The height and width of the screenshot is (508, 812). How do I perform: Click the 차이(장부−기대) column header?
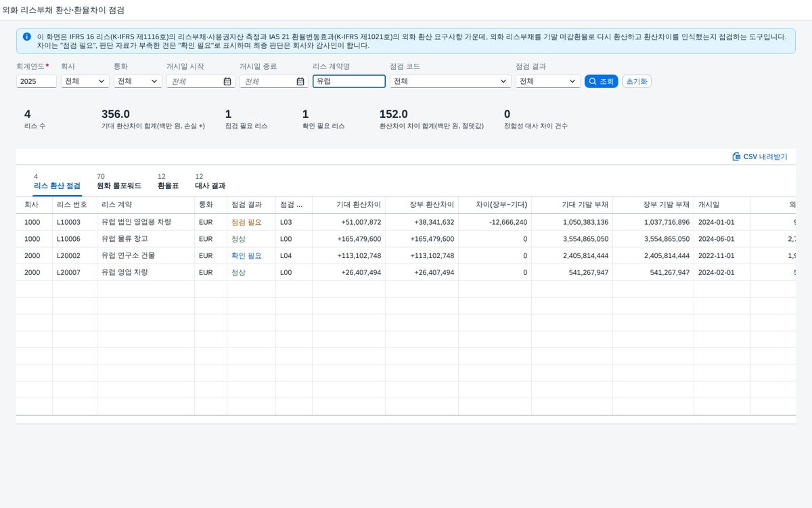(x=495, y=205)
